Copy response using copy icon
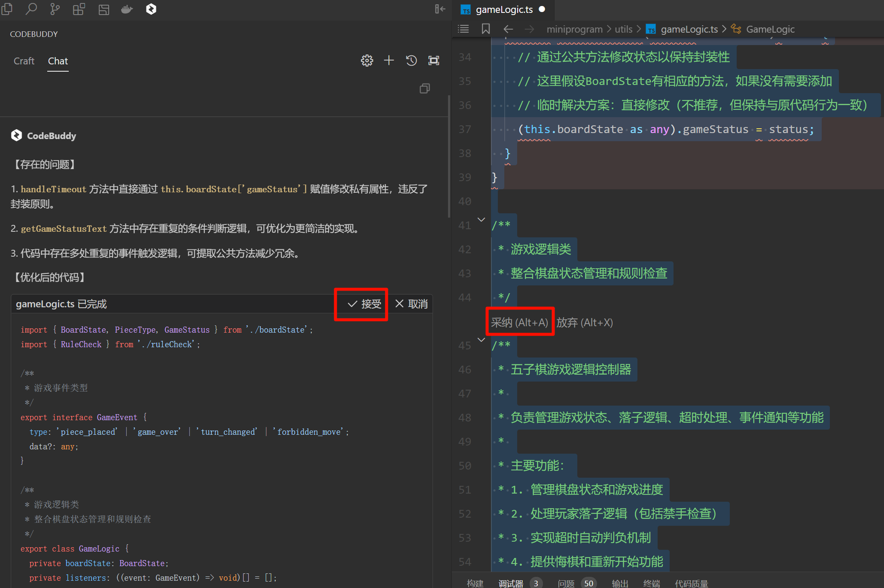Screen dimensions: 884x588 [424, 88]
